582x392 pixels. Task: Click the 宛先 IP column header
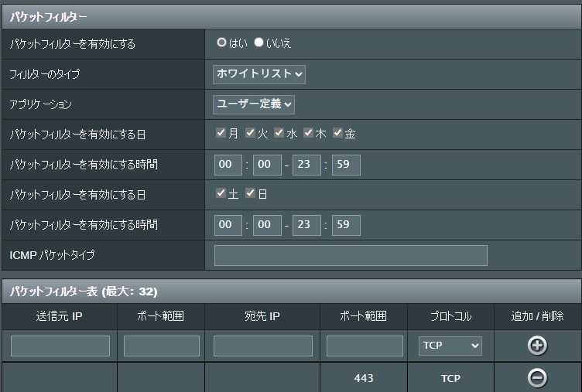point(262,316)
